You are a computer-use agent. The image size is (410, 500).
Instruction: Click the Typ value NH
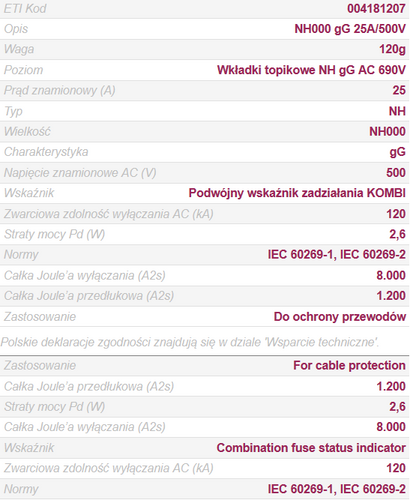pyautogui.click(x=397, y=111)
